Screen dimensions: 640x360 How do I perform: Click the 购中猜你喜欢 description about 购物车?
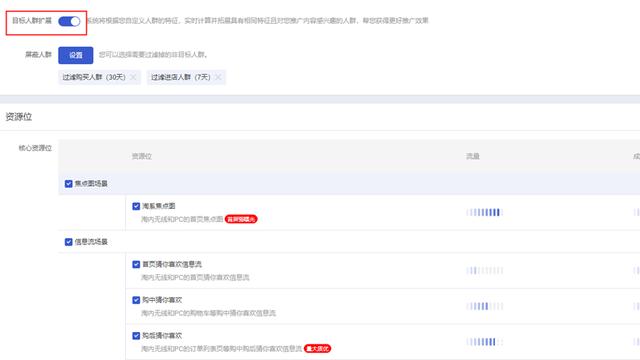(x=208, y=313)
